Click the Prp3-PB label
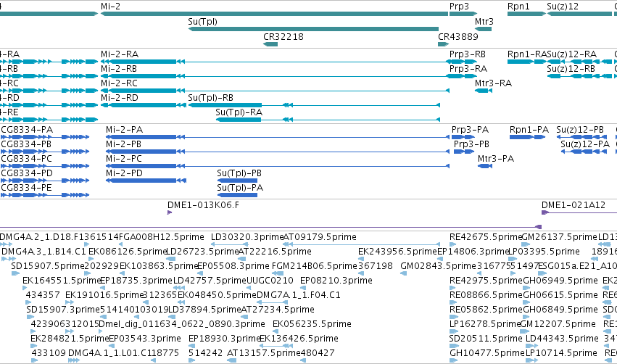Image resolution: width=617 pixels, height=364 pixels. click(472, 144)
